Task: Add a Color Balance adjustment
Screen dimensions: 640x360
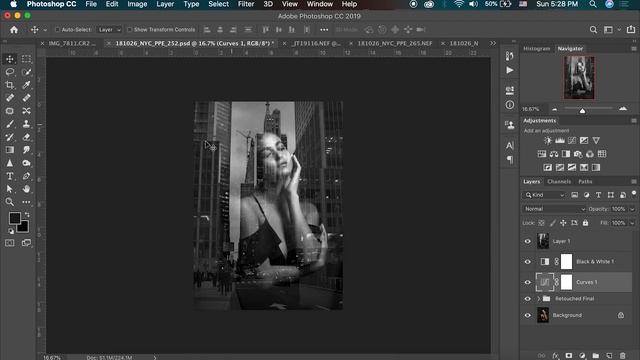Action: coord(554,154)
